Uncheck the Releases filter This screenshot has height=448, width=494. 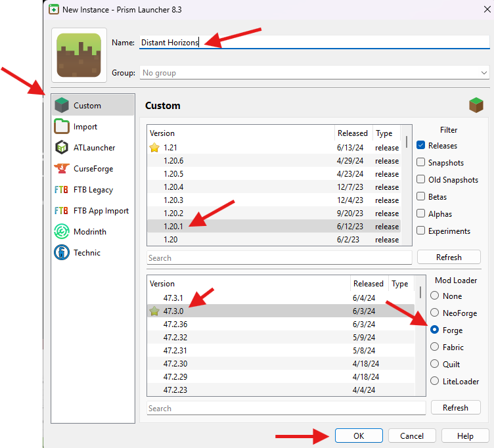[420, 145]
